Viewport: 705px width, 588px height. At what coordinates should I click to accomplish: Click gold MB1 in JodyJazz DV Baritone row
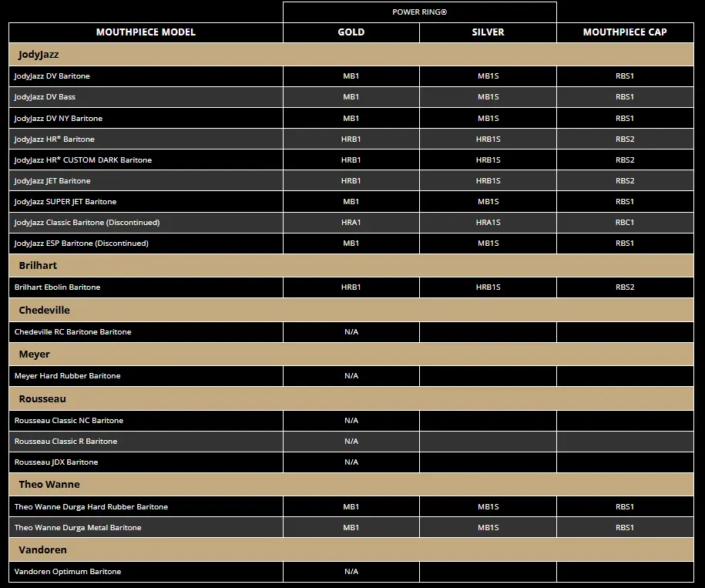(351, 76)
